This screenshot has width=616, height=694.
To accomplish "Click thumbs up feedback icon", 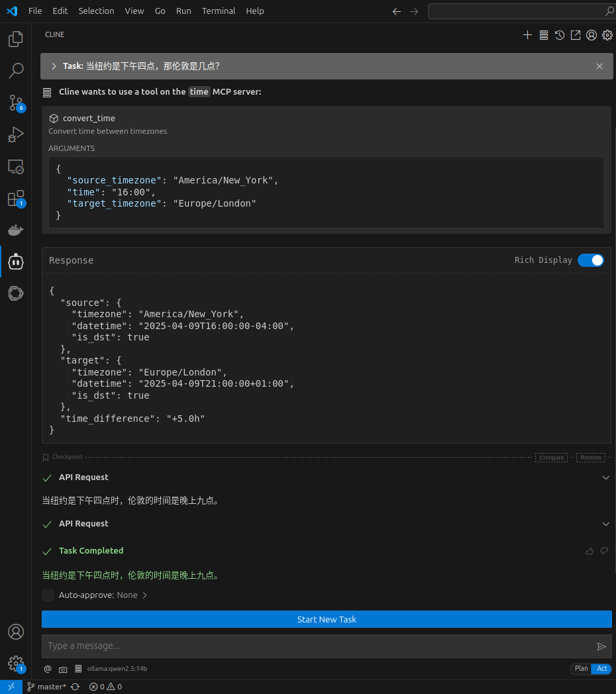I will coord(590,551).
